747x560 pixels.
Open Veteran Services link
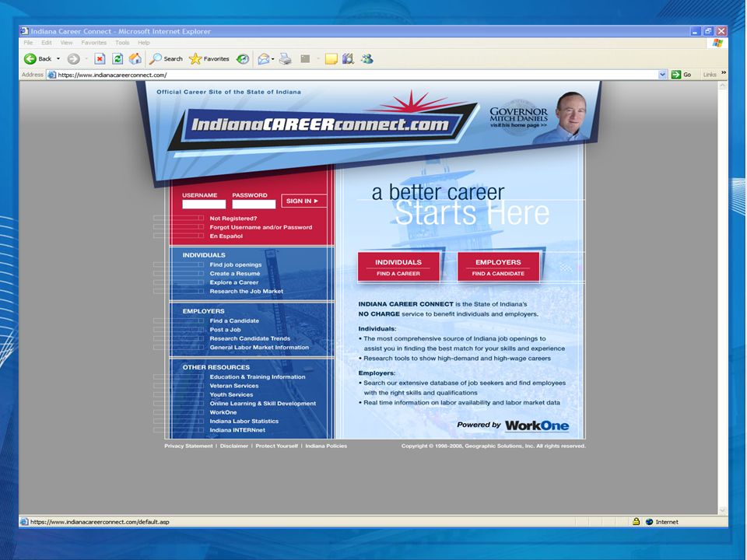pyautogui.click(x=234, y=386)
